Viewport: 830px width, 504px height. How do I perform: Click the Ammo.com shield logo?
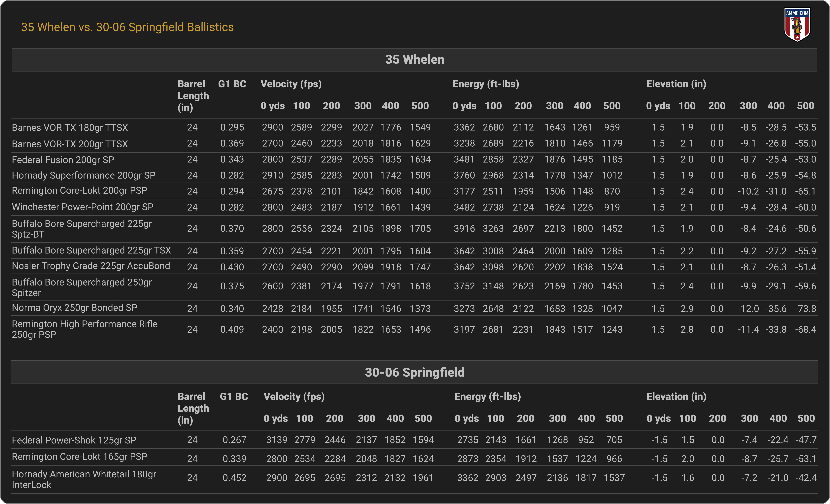tap(797, 25)
